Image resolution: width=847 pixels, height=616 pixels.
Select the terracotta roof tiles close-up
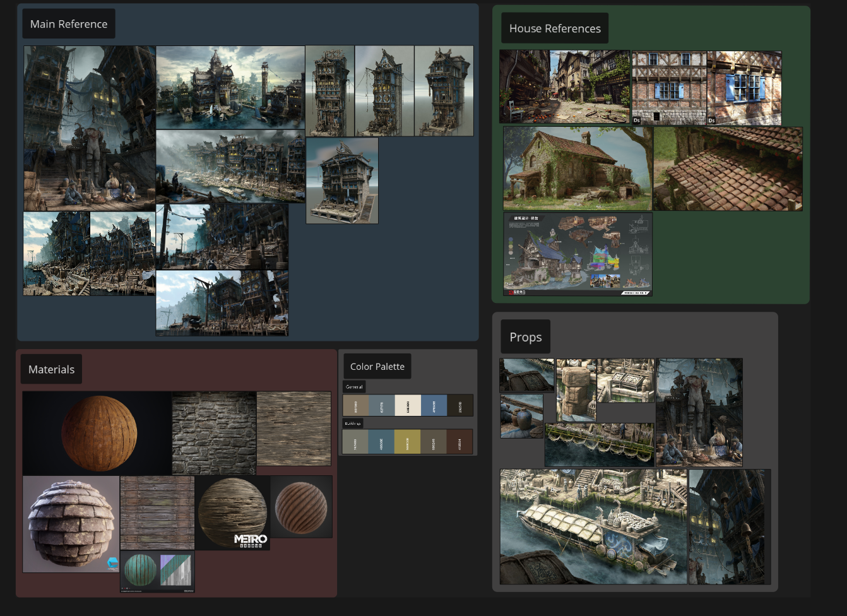[x=728, y=169]
